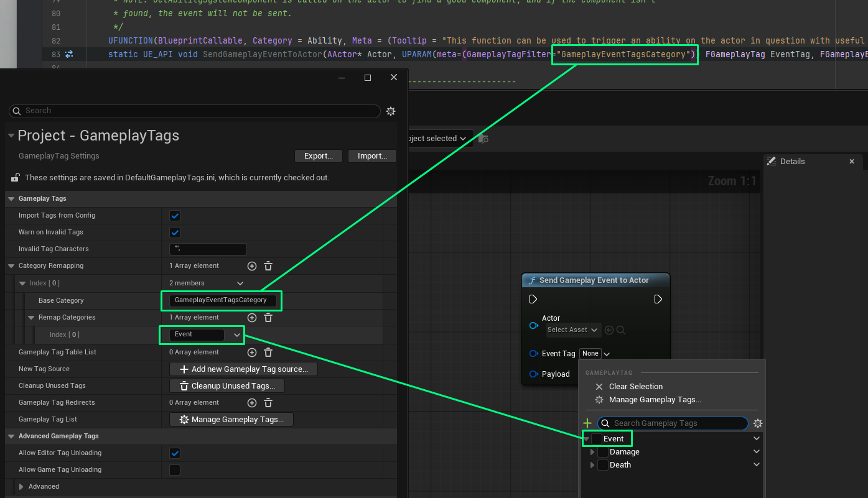
Task: Open the Actor Select Asset dropdown
Action: 572,330
